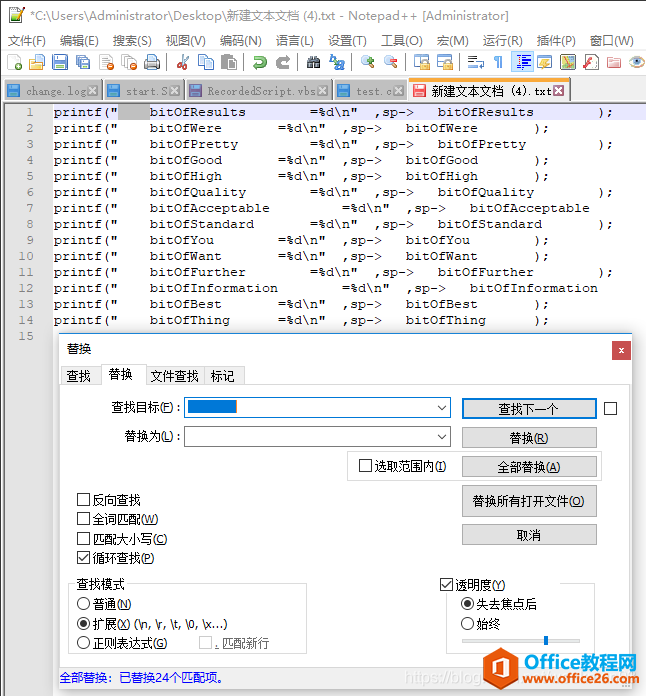Click the 全部替换(A) button
The width and height of the screenshot is (646, 696).
pyautogui.click(x=529, y=467)
